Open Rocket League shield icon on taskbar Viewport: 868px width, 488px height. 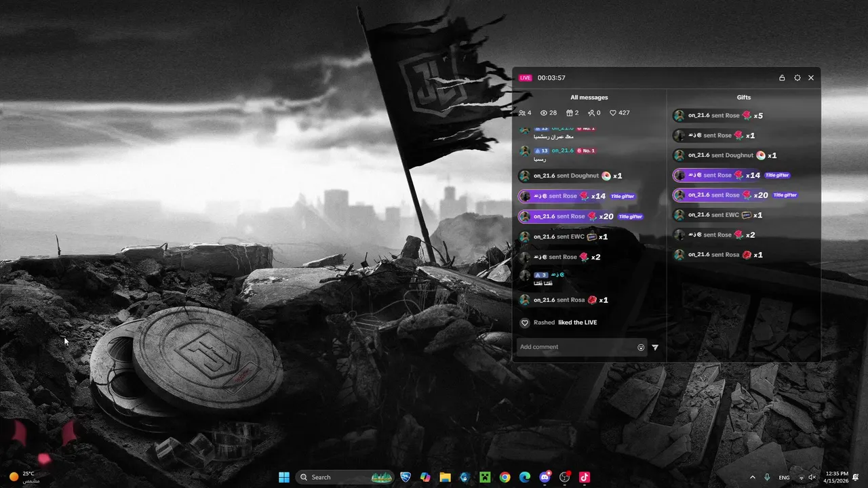pyautogui.click(x=406, y=477)
